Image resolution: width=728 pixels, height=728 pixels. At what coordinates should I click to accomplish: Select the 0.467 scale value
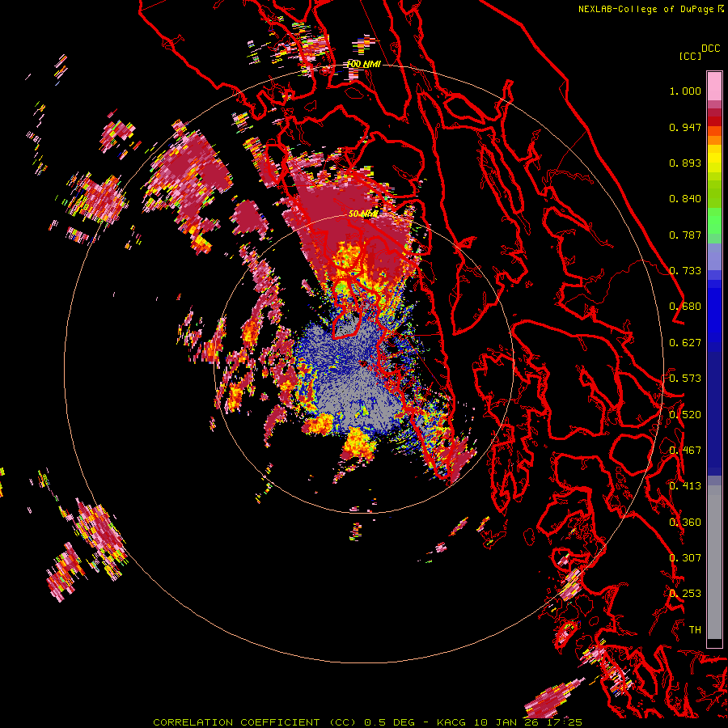[685, 451]
